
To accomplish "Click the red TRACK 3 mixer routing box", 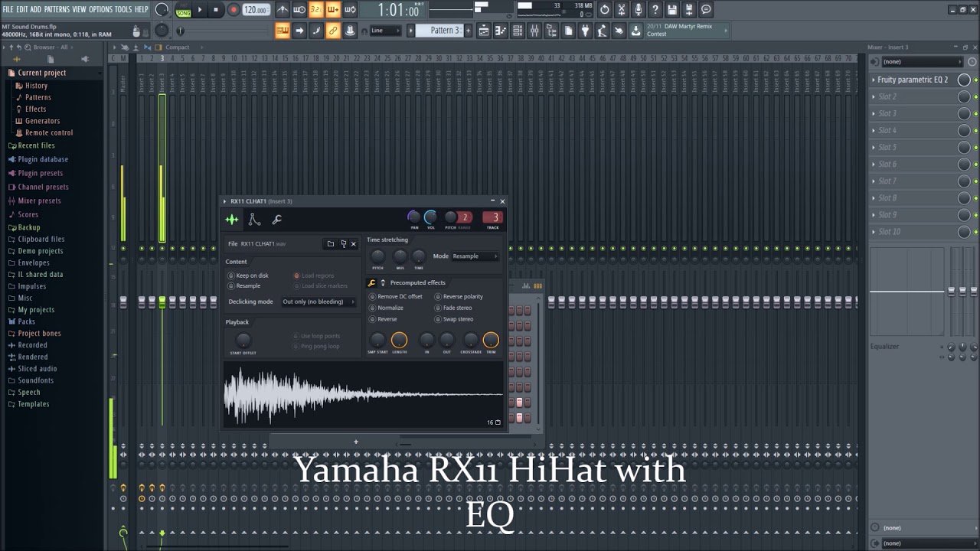I will click(492, 217).
